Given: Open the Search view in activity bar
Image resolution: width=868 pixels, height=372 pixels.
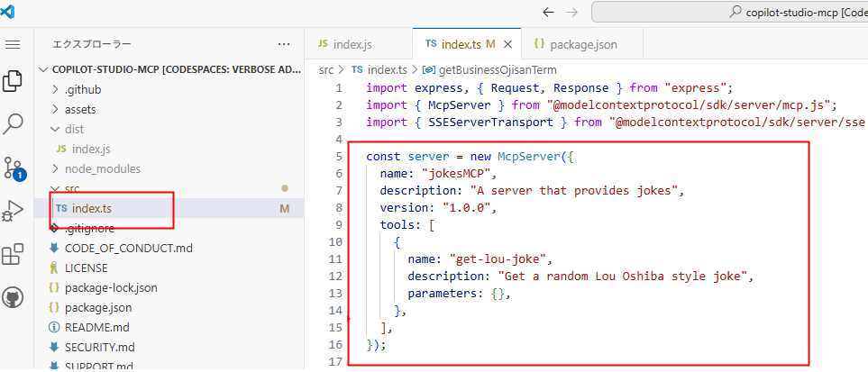Looking at the screenshot, I should tap(13, 124).
